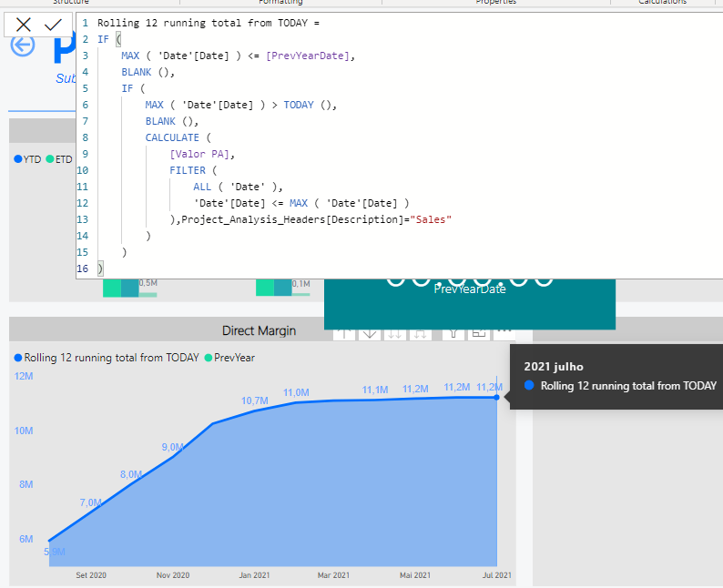Click the 9,0M data label
The height and width of the screenshot is (588, 723).
(172, 447)
